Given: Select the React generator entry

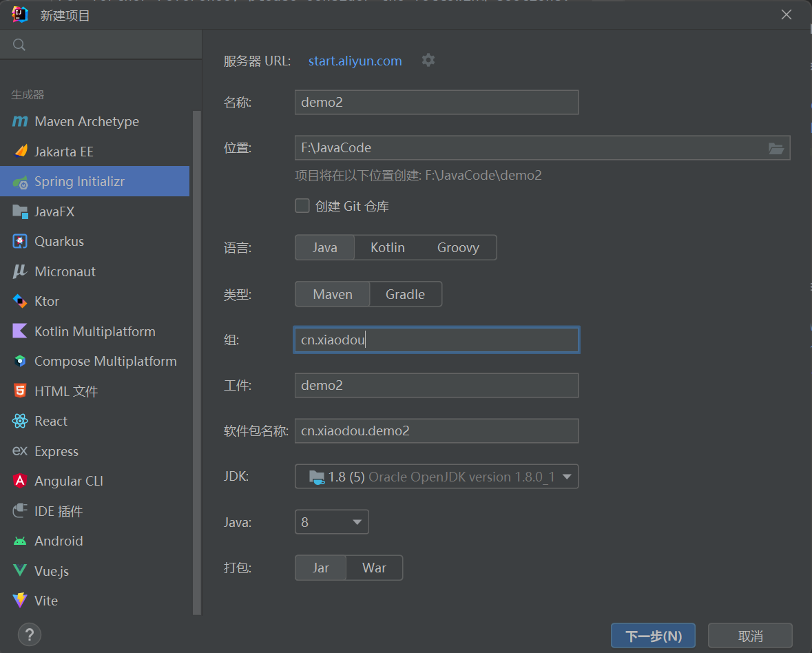Looking at the screenshot, I should [x=95, y=421].
